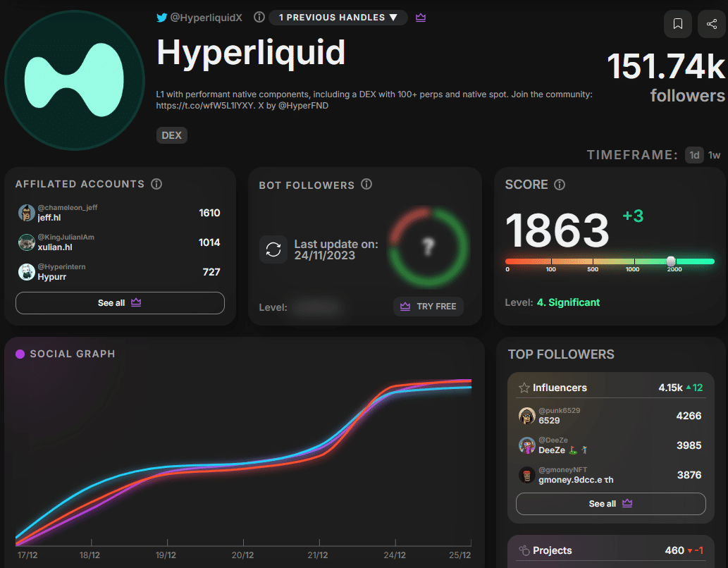728x568 pixels.
Task: Toggle the bookmark icon at top right
Action: [x=677, y=23]
